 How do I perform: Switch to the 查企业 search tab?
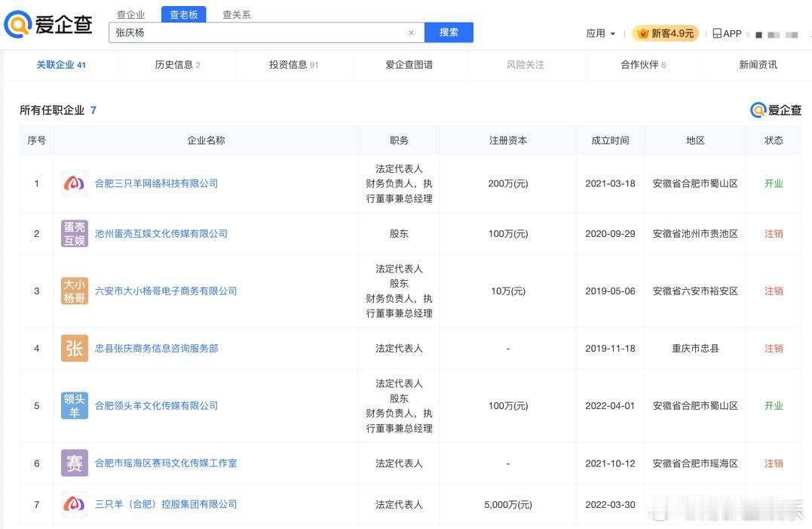point(130,15)
